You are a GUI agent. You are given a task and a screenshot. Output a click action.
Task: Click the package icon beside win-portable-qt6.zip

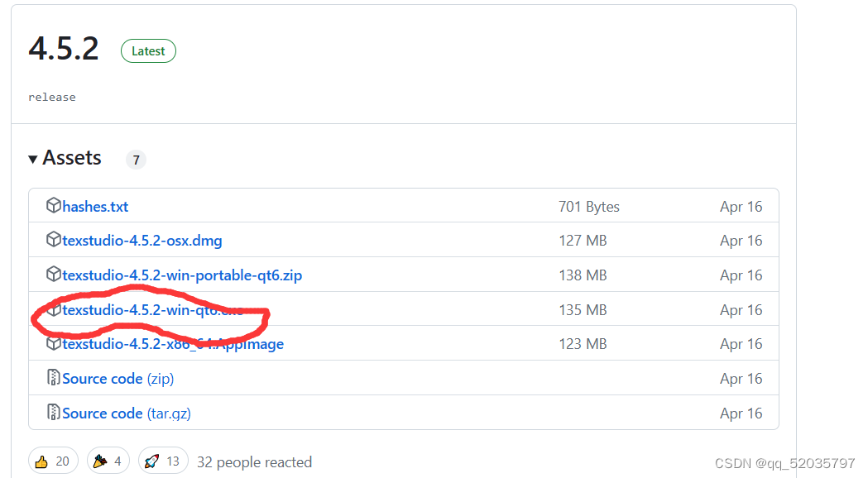53,274
